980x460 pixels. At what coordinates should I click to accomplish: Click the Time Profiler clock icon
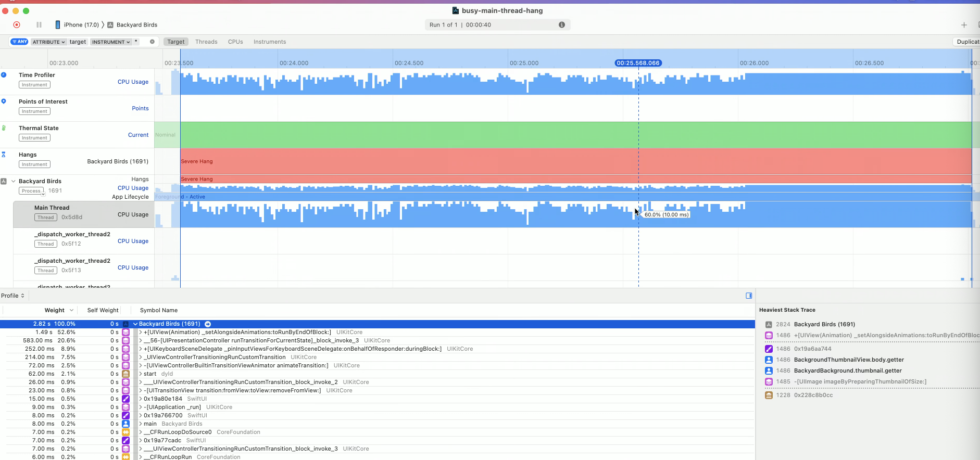click(4, 74)
